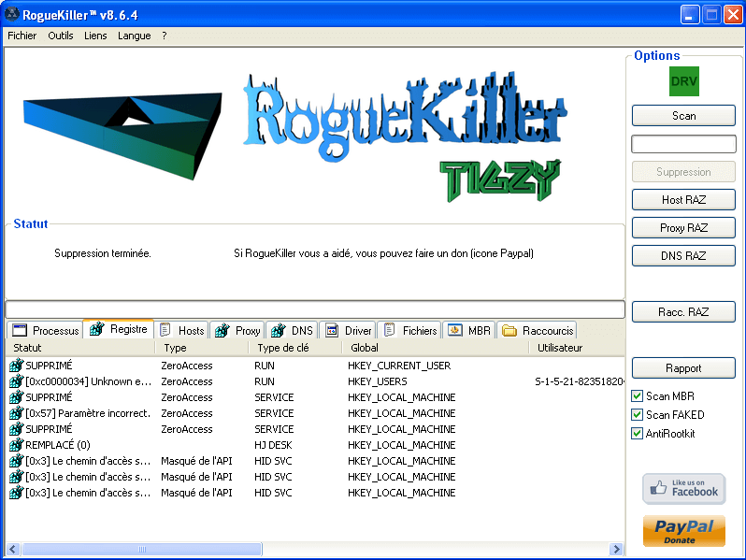Image resolution: width=746 pixels, height=560 pixels.
Task: Click registry icon of REMPLACÉ (0) row
Action: pyautogui.click(x=16, y=445)
